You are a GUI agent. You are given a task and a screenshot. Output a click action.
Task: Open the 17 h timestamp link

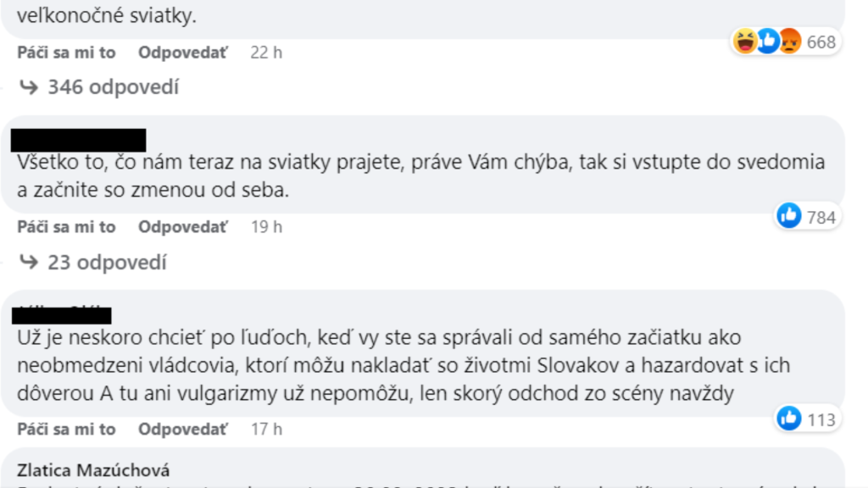click(x=266, y=430)
